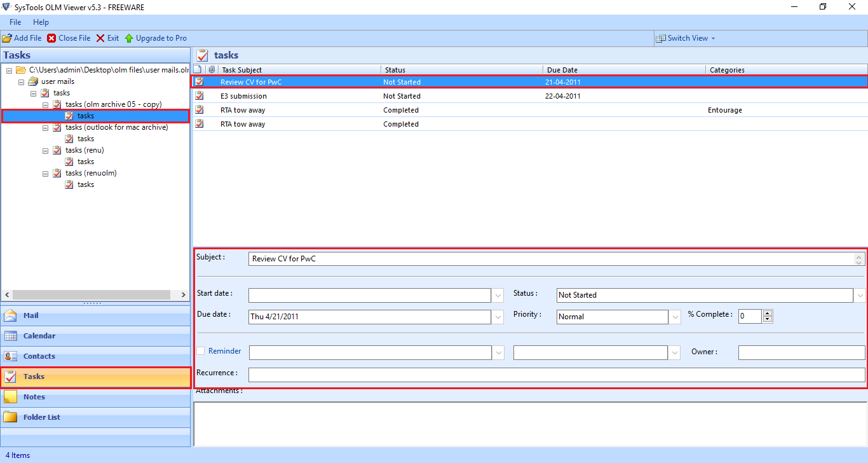Select tasks (olm archive 05 - copy) folder

(x=114, y=104)
